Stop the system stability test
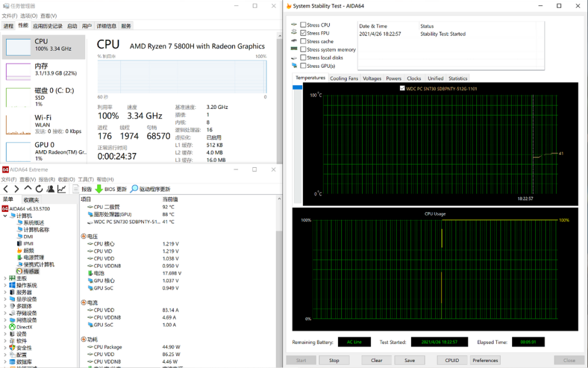588x368 pixels. click(334, 360)
